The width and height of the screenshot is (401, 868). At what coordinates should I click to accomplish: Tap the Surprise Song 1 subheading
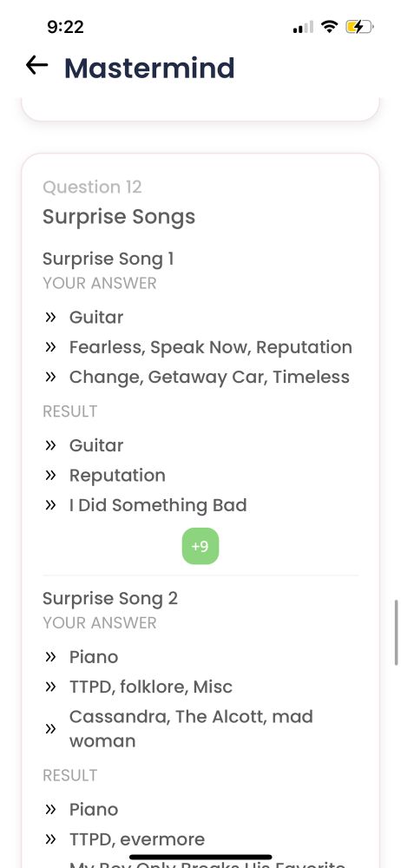108,259
